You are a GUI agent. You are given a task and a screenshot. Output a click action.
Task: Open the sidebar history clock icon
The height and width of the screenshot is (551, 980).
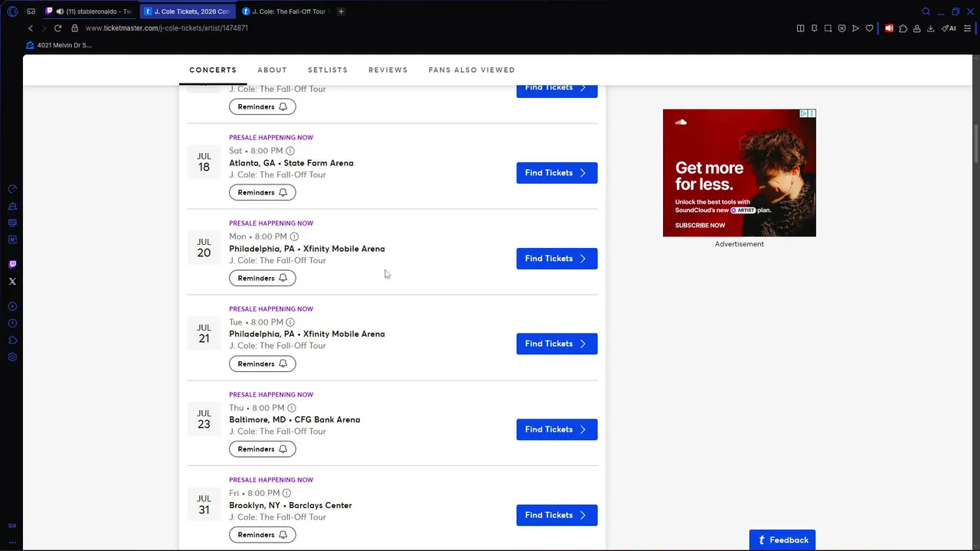point(12,323)
